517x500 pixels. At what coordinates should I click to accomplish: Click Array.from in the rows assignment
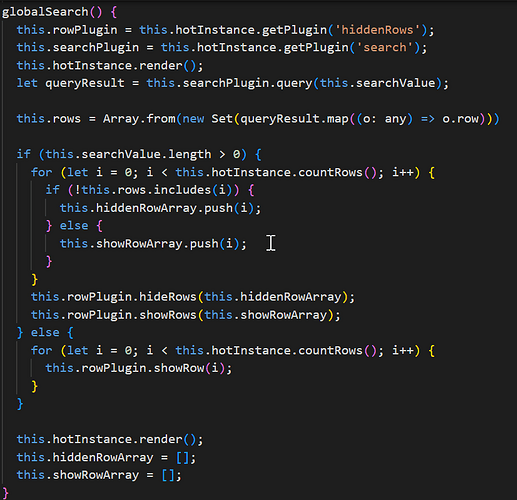click(x=139, y=119)
